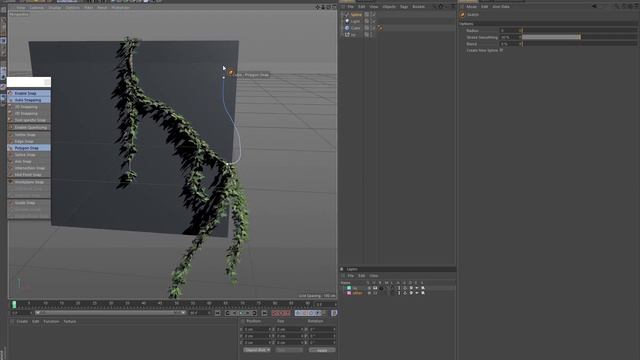Toggle Create New Spline checkbox
640x360 pixels.
click(x=501, y=50)
